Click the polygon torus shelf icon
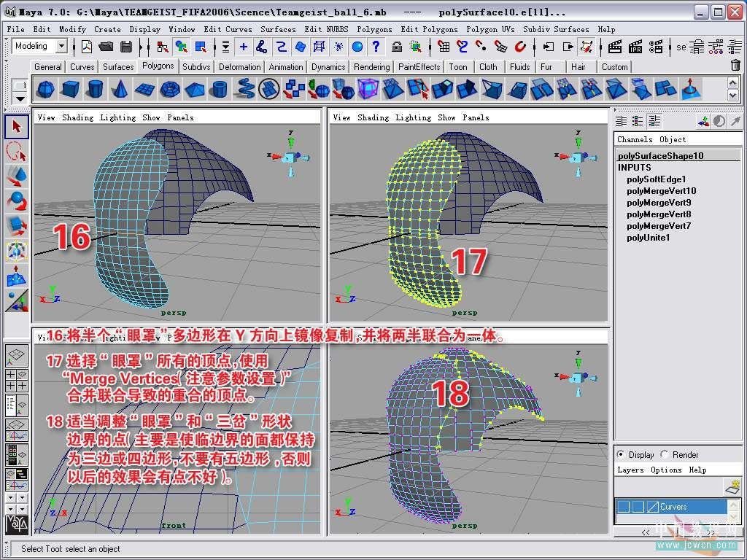 point(170,90)
